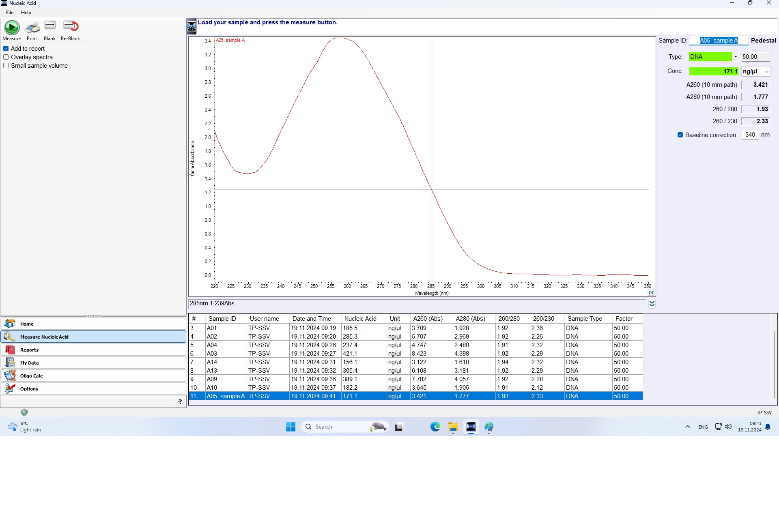Open the File menu
Screen dimensions: 779x532
(x=10, y=13)
